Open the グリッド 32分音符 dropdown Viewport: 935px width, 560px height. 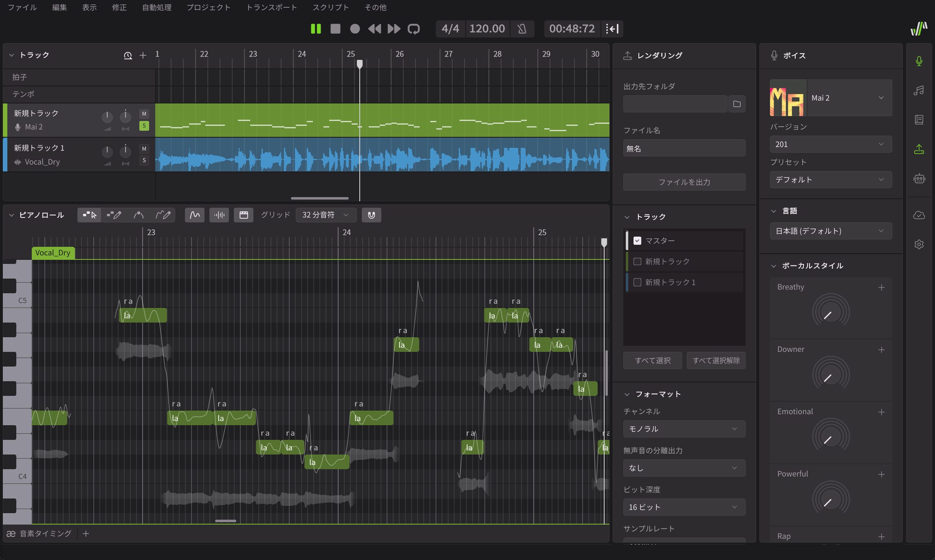(326, 215)
